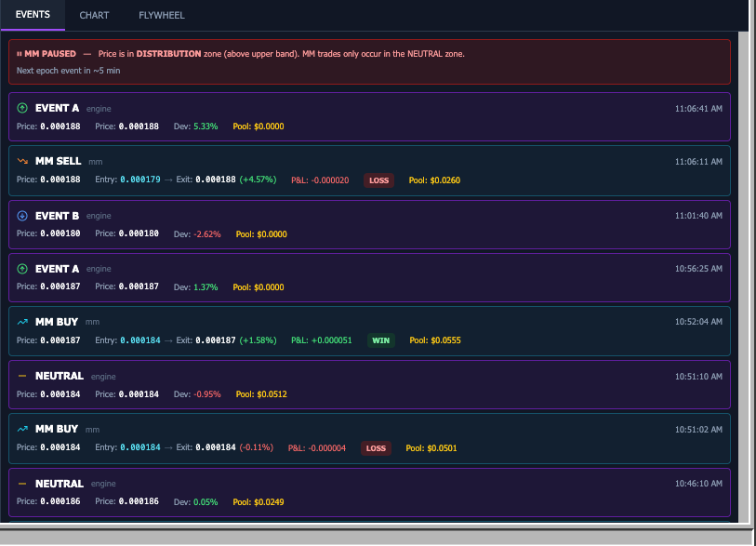This screenshot has height=546, width=756.
Task: Click Pool: $0.0249 value
Action: [259, 502]
